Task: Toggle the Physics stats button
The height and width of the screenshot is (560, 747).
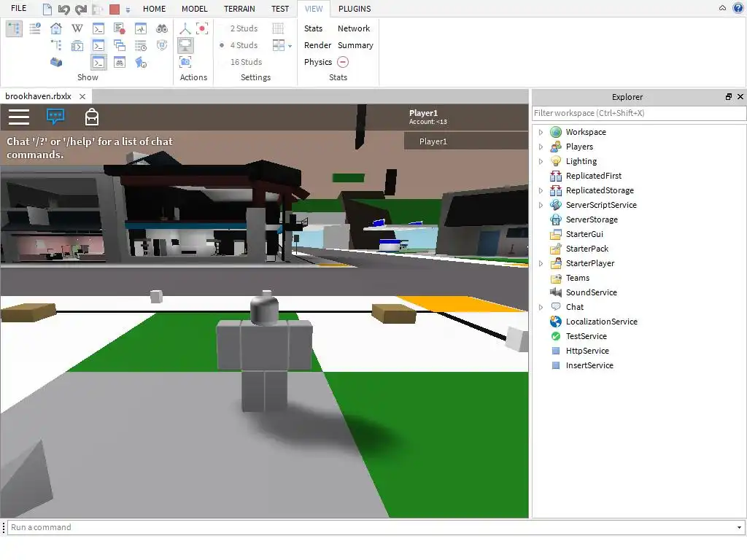Action: pyautogui.click(x=318, y=62)
